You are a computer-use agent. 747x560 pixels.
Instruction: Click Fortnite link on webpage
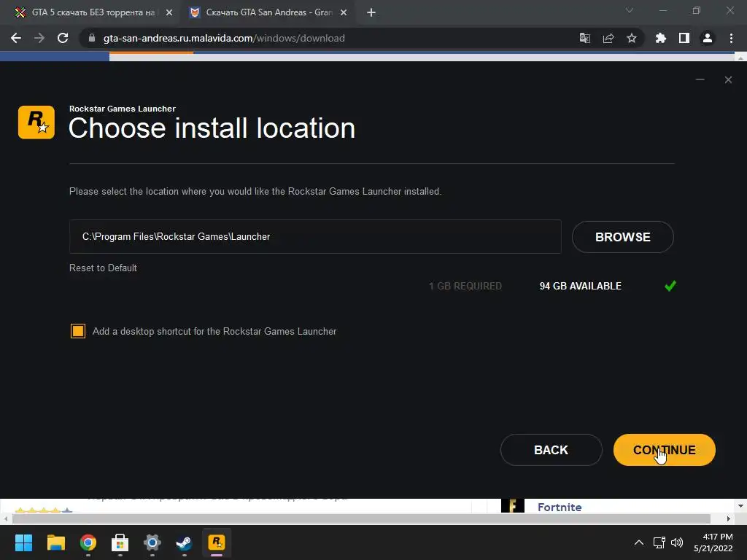click(560, 507)
